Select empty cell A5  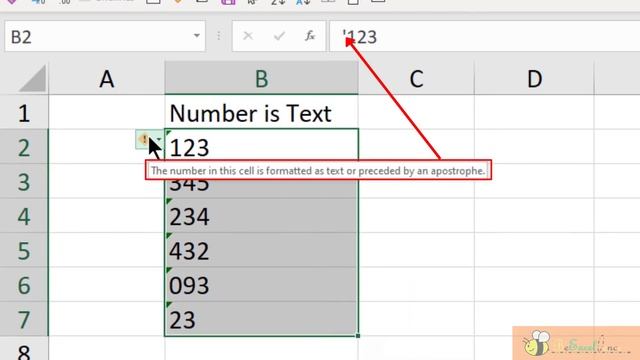coord(107,250)
